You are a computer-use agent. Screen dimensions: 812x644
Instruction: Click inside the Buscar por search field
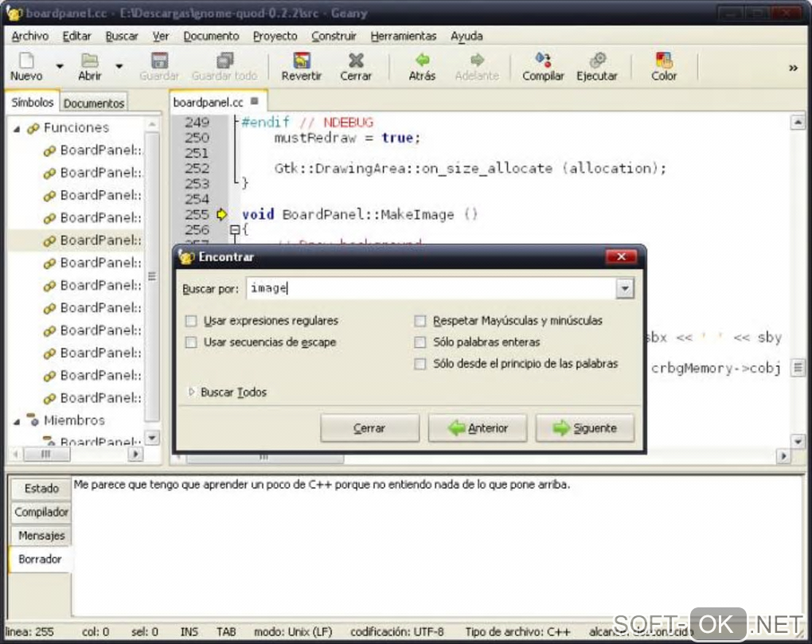[431, 288]
